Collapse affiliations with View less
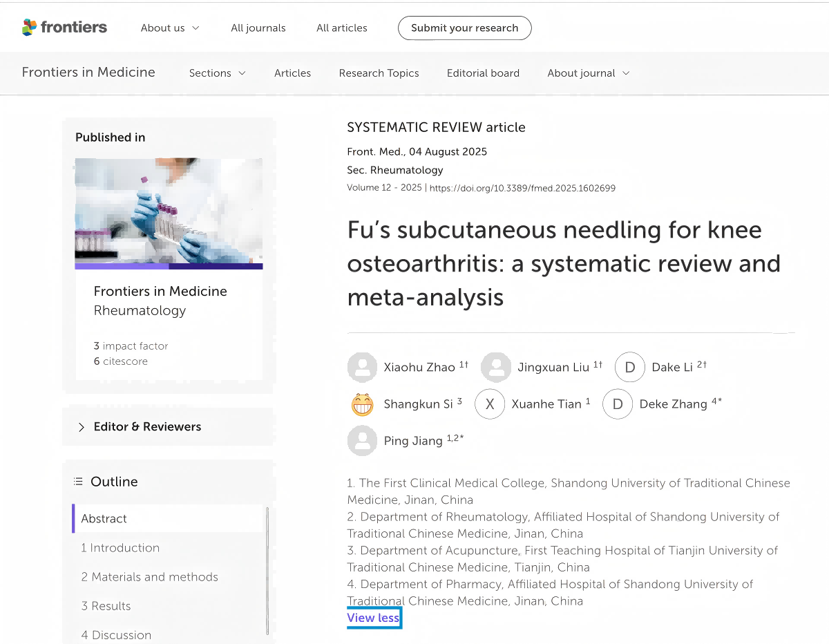 [x=373, y=618]
